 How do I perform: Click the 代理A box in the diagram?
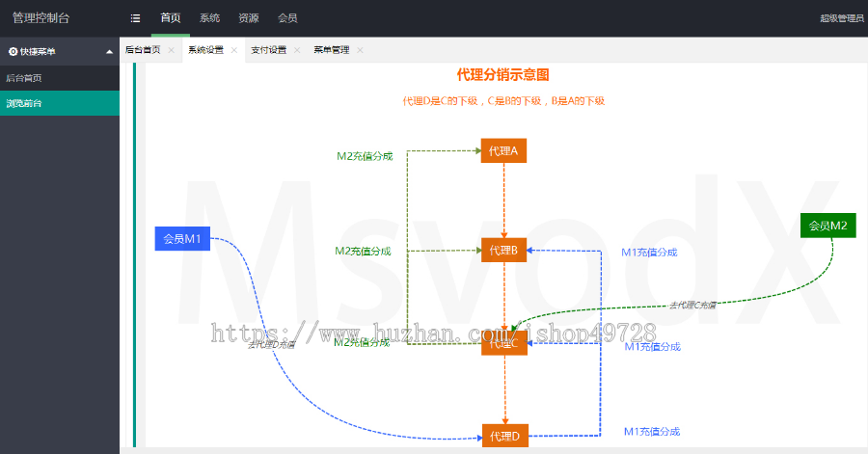coord(503,150)
